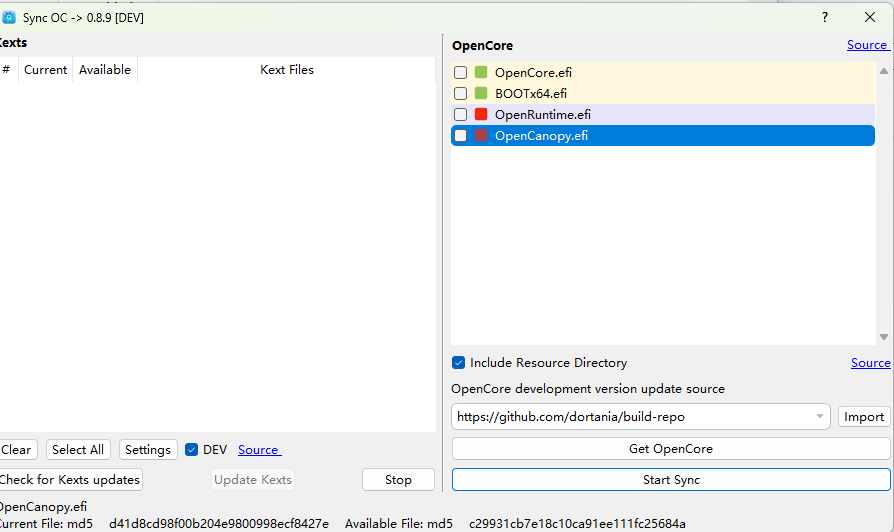Screen dimensions: 894x532
Task: Check the OpenRuntime.efi checkbox
Action: [x=460, y=114]
